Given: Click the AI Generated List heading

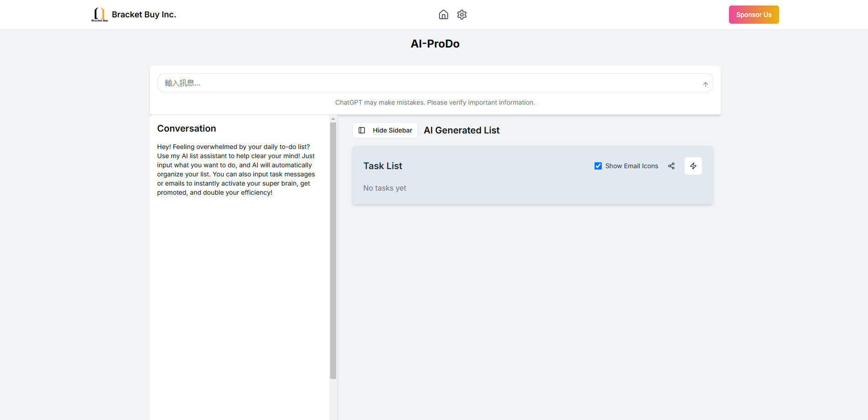Looking at the screenshot, I should point(461,130).
